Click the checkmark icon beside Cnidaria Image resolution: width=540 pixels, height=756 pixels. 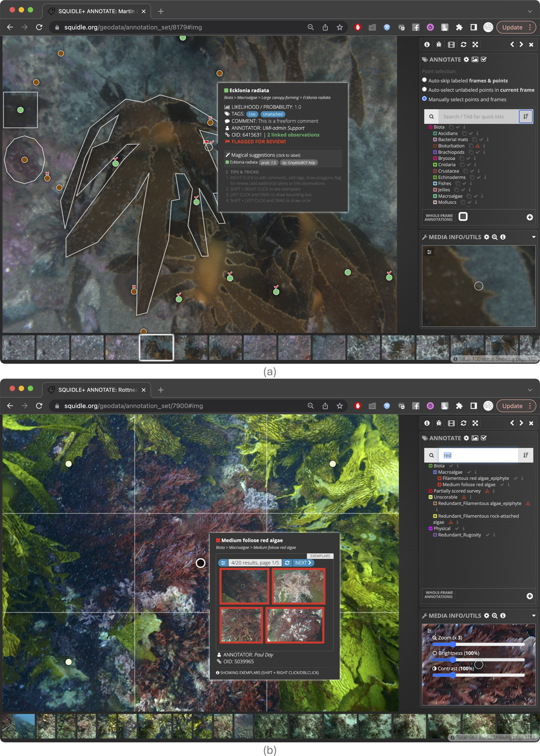[469, 165]
